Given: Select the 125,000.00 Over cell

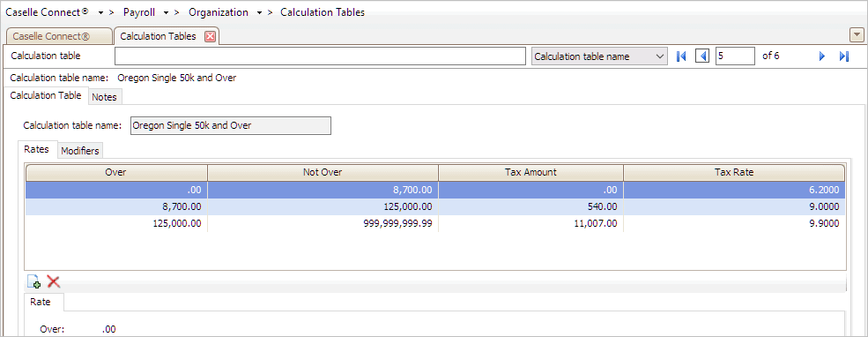Looking at the screenshot, I should click(116, 223).
